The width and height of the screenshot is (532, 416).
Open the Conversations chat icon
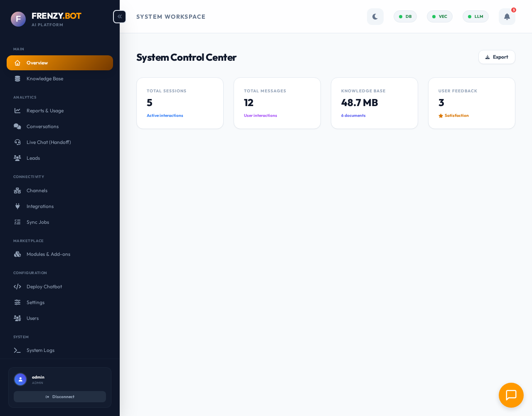click(17, 126)
